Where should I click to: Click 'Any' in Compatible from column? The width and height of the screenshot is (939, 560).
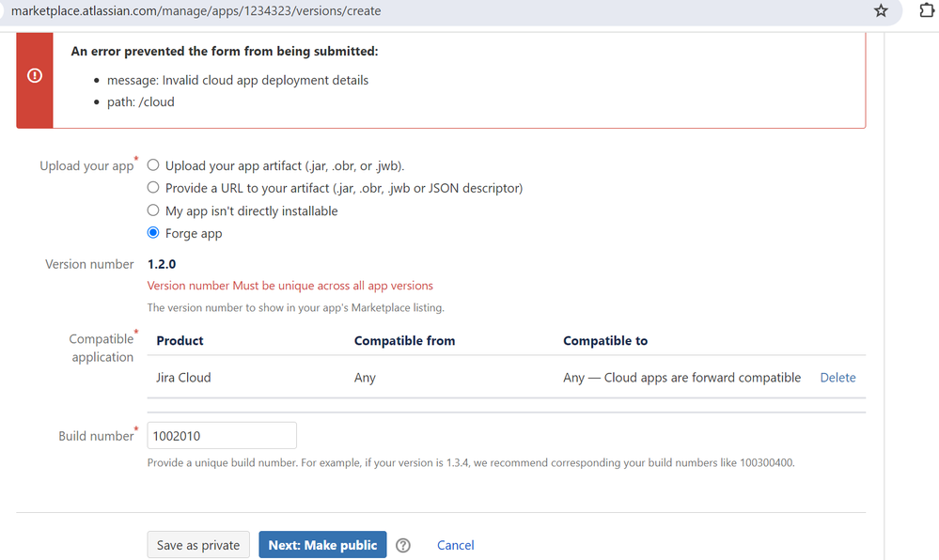point(365,378)
